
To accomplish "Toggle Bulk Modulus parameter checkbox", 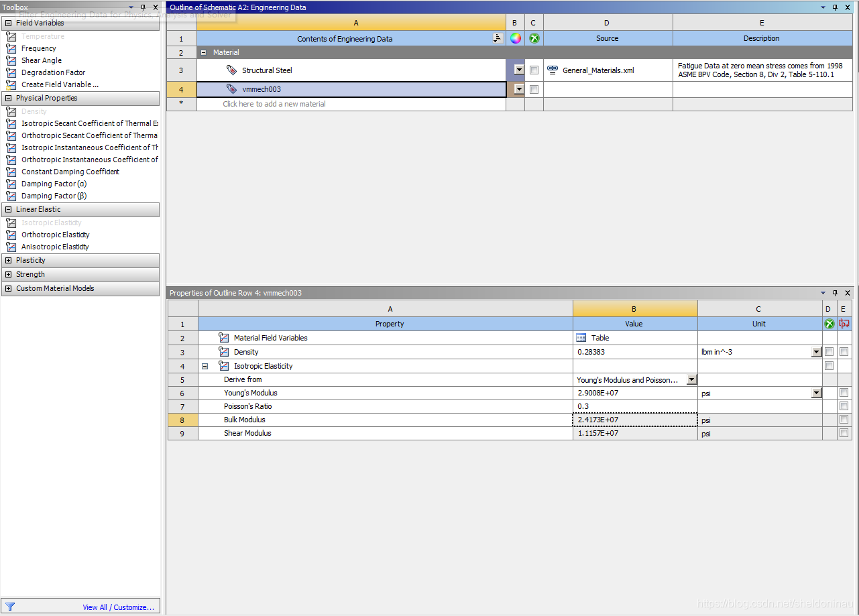I will coord(844,420).
